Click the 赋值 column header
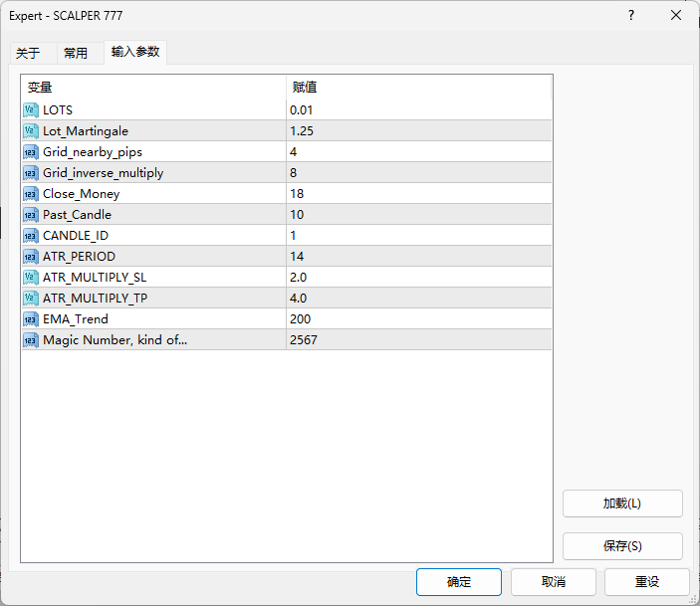The image size is (700, 606). coord(419,87)
